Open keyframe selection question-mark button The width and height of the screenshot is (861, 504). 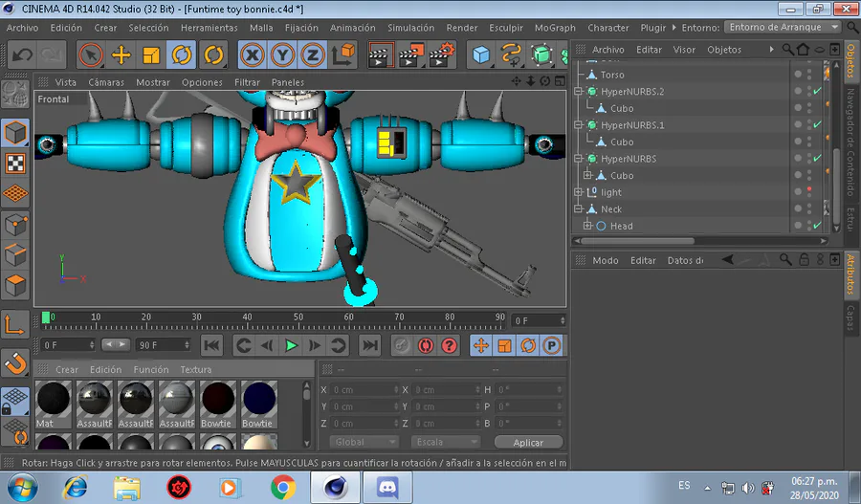tap(450, 345)
